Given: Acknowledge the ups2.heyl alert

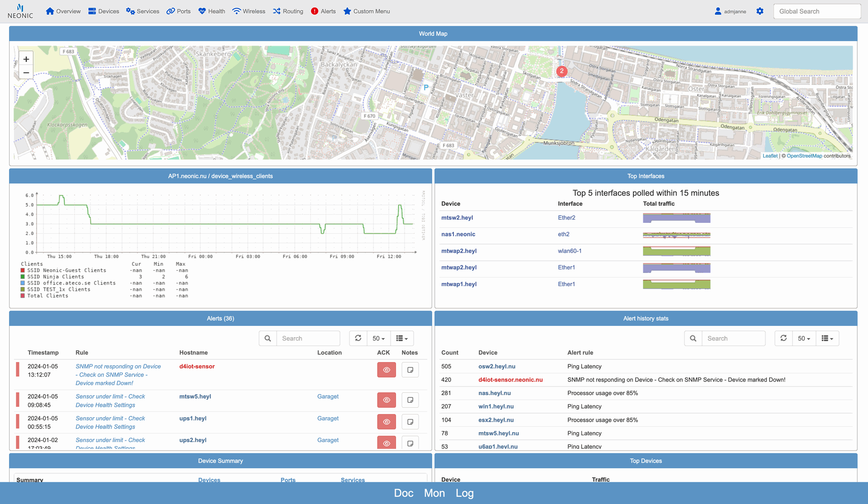Looking at the screenshot, I should [x=387, y=443].
